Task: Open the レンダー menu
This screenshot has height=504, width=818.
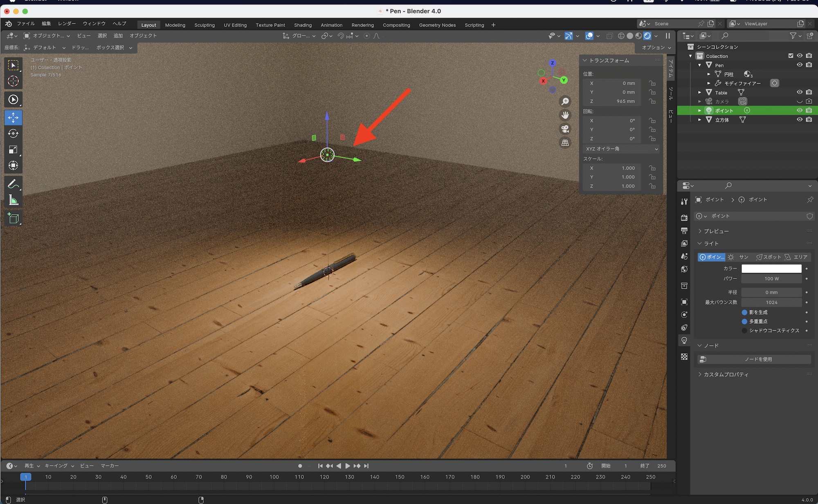Action: coord(67,24)
